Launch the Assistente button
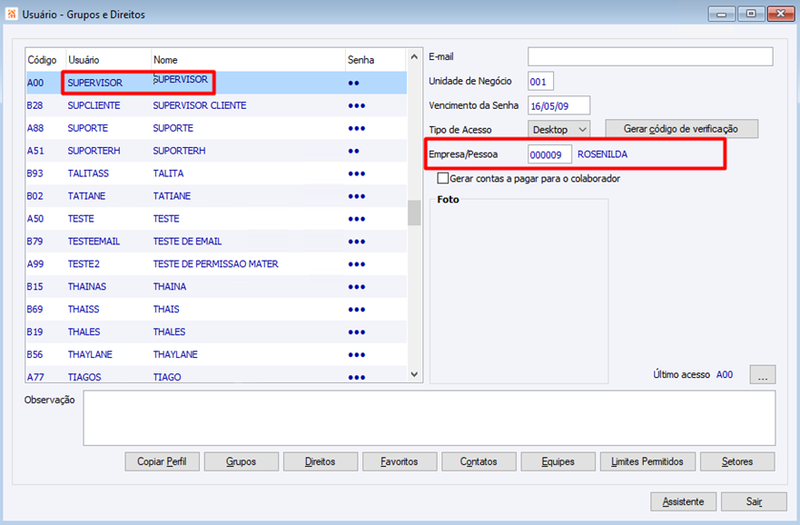The height and width of the screenshot is (525, 800). tap(683, 502)
